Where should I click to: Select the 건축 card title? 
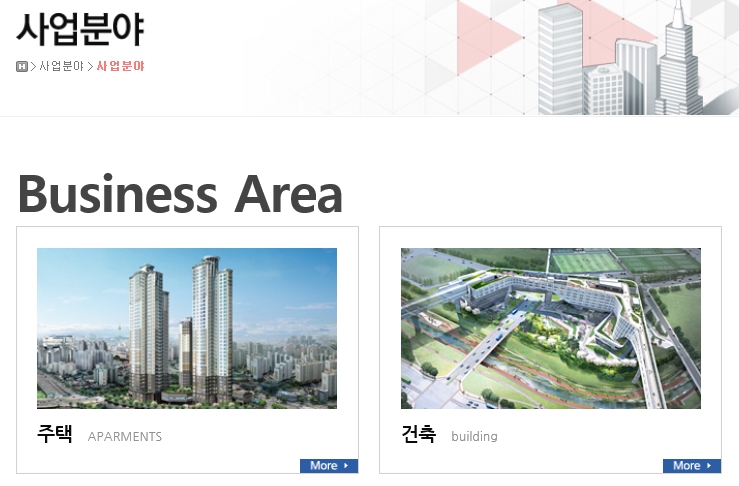[419, 434]
